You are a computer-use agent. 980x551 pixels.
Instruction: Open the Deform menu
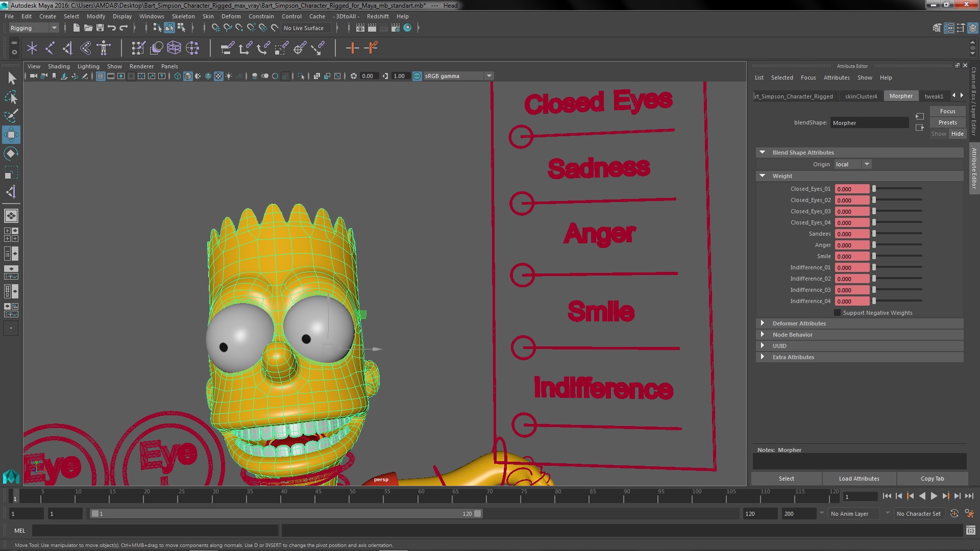231,16
